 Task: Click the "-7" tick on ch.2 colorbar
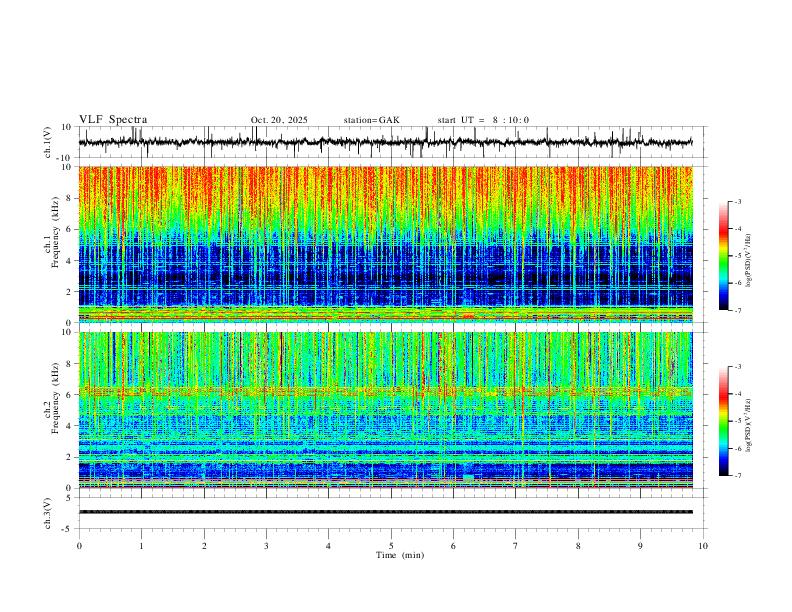tap(738, 476)
